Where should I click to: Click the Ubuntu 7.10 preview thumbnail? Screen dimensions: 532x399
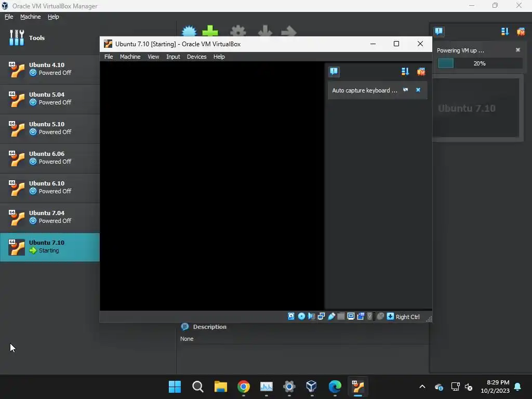click(x=477, y=108)
